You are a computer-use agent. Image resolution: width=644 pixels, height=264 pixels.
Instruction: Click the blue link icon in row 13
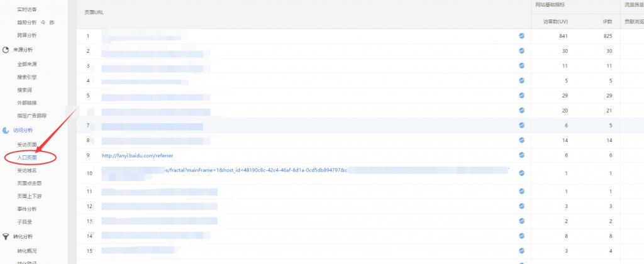pos(521,221)
